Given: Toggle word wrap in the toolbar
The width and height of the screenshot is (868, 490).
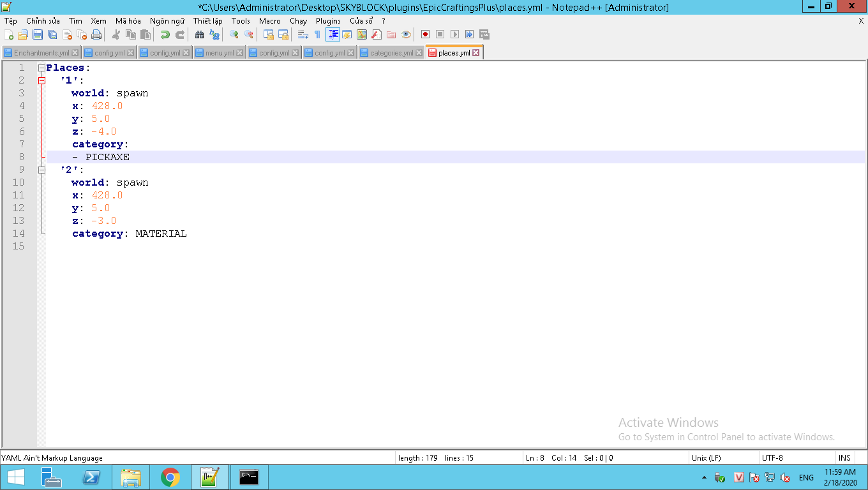Looking at the screenshot, I should click(x=303, y=34).
